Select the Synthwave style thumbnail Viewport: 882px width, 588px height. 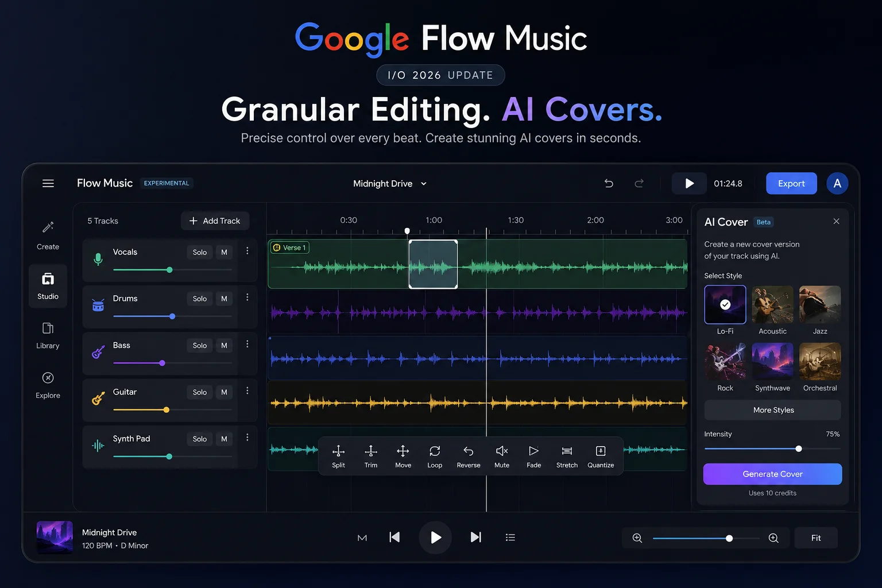[x=772, y=361]
